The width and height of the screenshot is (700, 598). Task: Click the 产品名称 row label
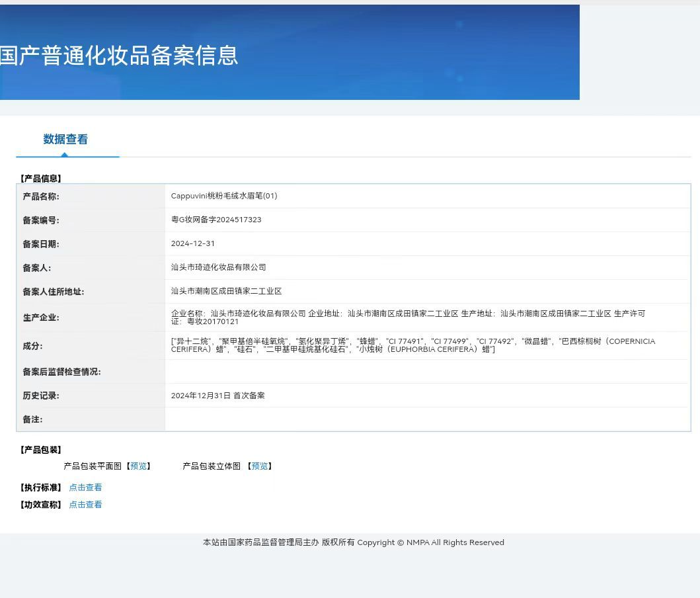[x=40, y=196]
